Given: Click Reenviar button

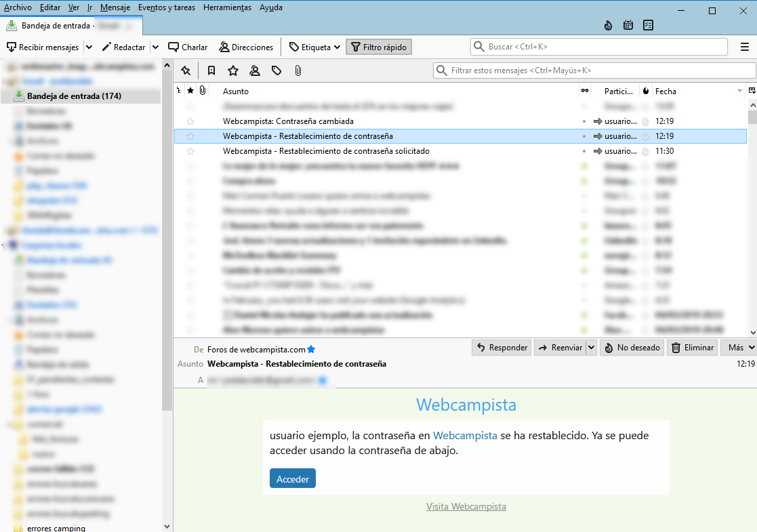Looking at the screenshot, I should tap(560, 348).
